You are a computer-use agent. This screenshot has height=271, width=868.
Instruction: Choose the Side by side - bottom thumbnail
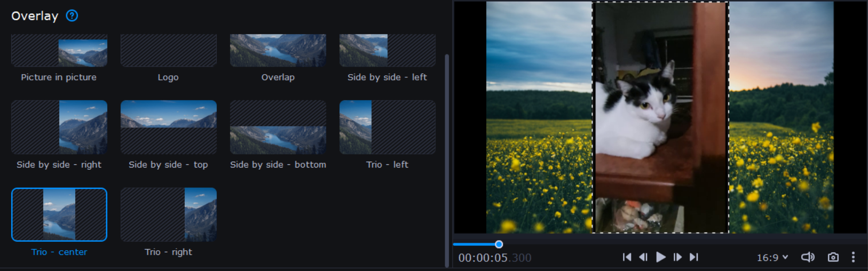(x=278, y=127)
